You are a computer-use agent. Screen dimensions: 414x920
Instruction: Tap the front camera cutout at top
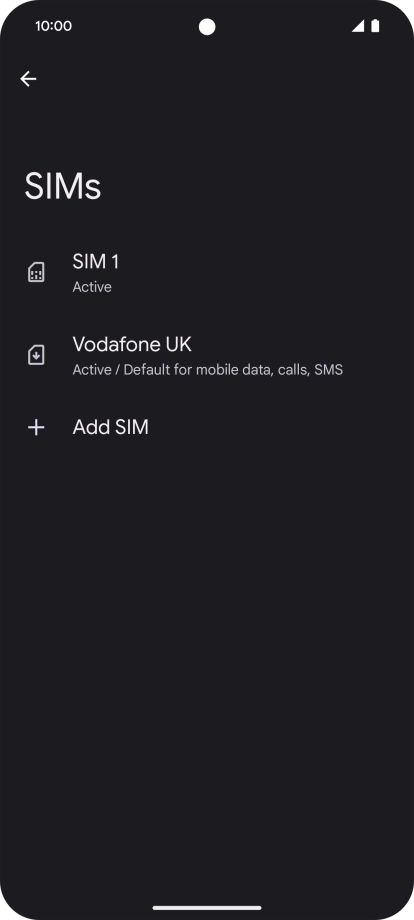[x=207, y=27]
